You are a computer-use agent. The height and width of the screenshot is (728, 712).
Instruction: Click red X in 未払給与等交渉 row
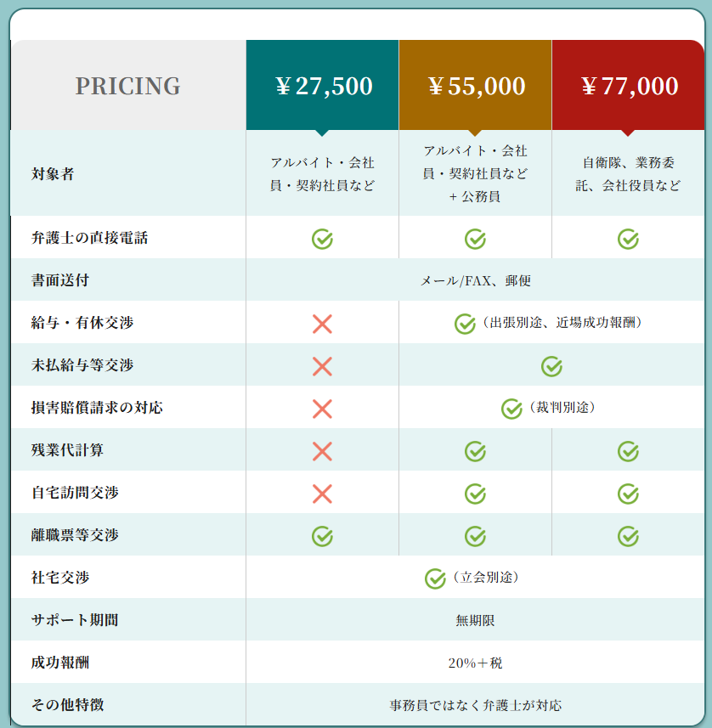click(x=322, y=366)
